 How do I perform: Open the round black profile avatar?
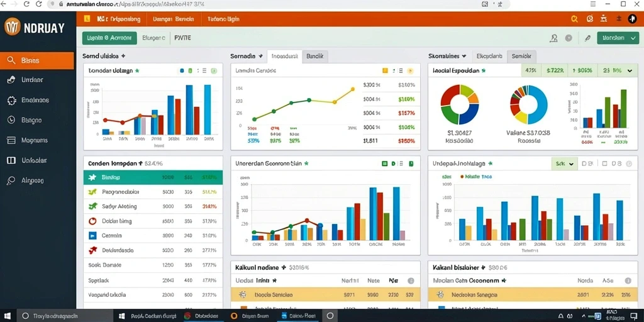[x=633, y=18]
